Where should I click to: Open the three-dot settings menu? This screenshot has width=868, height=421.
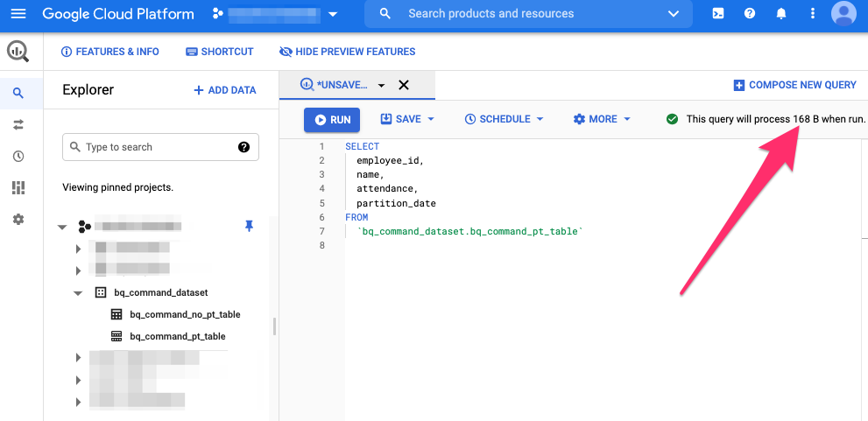coord(812,14)
